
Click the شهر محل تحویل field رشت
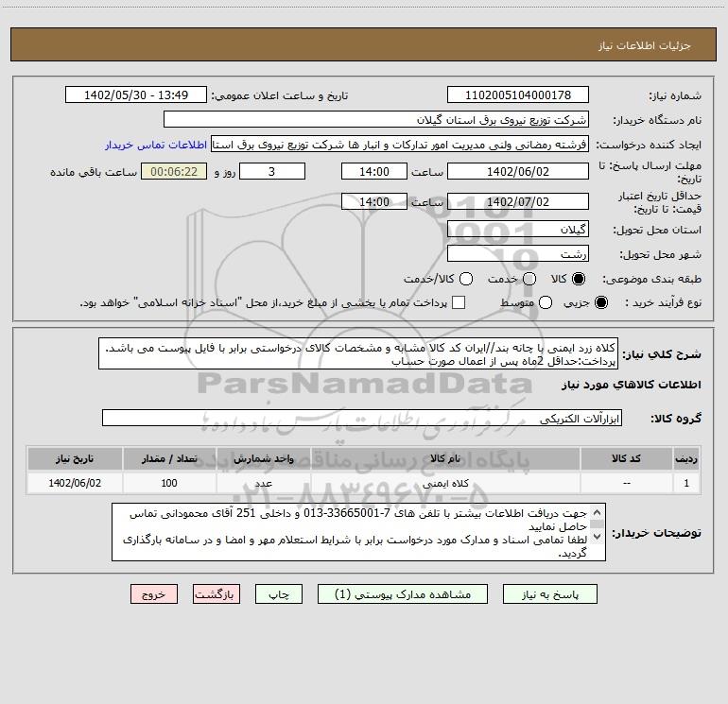[518, 253]
